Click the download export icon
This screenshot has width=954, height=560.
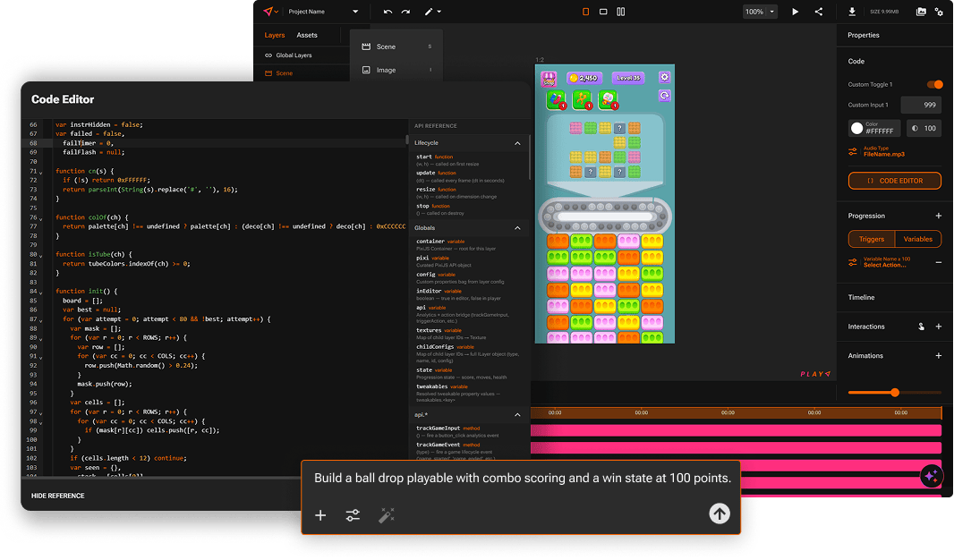point(852,12)
